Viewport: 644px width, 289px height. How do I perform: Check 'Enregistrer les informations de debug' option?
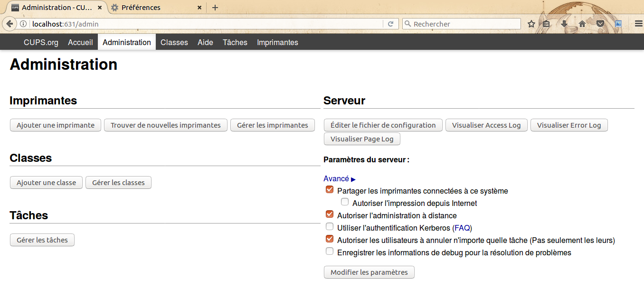330,252
